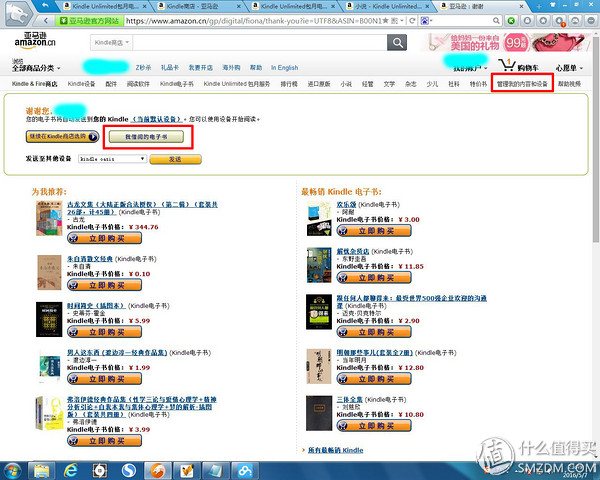Open File Explorer from the taskbar
Screen dimensions: 600x480
coord(41,471)
